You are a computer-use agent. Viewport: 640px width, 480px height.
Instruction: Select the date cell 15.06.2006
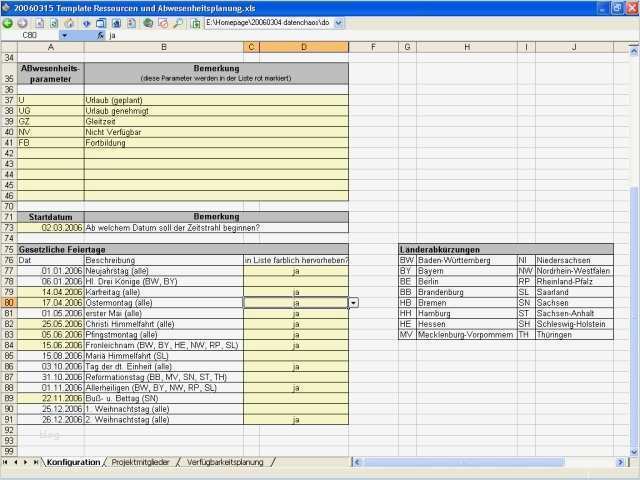coord(51,345)
